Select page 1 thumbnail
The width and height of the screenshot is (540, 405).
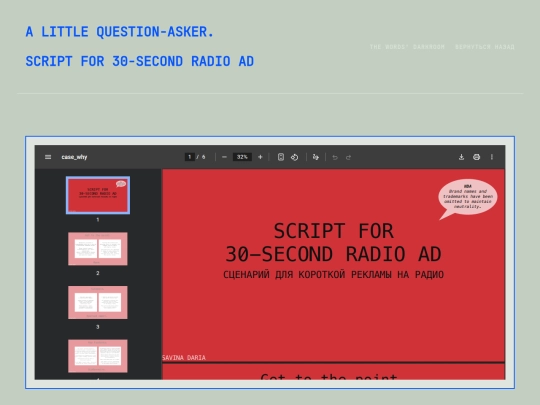click(x=98, y=195)
